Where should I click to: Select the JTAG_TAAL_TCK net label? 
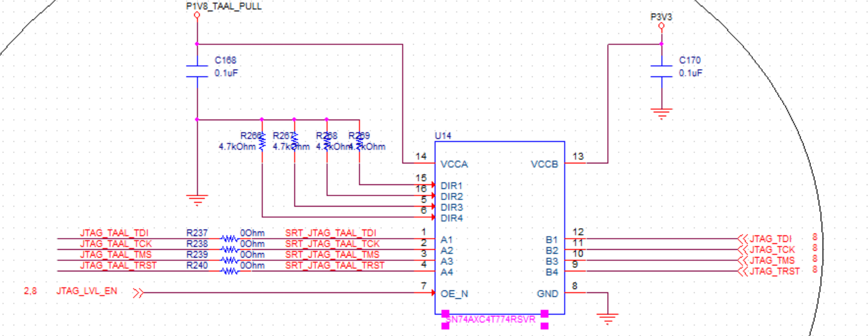click(x=116, y=244)
